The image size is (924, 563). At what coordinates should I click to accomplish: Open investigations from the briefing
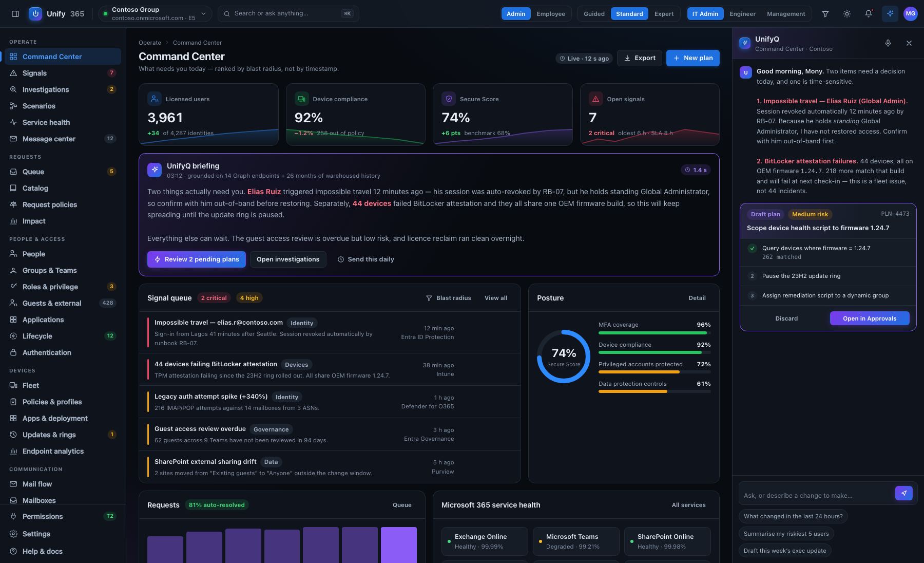(x=288, y=259)
